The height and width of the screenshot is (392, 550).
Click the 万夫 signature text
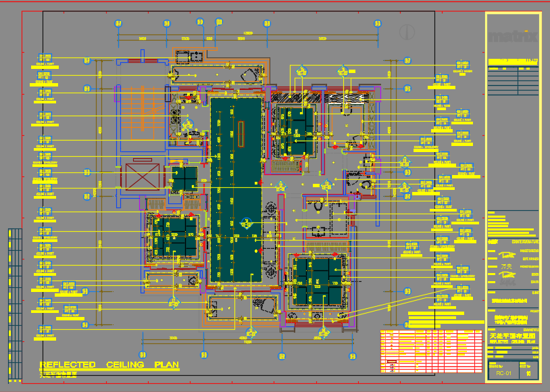click(x=507, y=266)
